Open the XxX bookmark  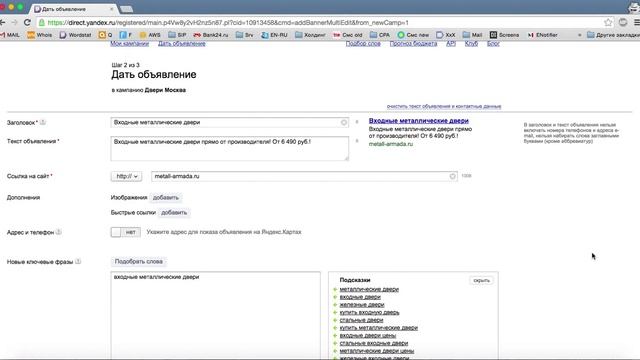(x=446, y=35)
